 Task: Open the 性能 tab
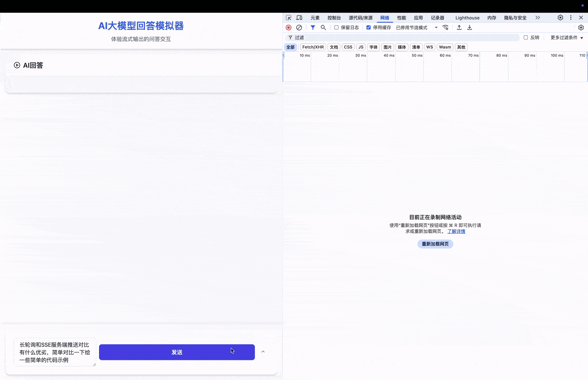[x=402, y=18]
